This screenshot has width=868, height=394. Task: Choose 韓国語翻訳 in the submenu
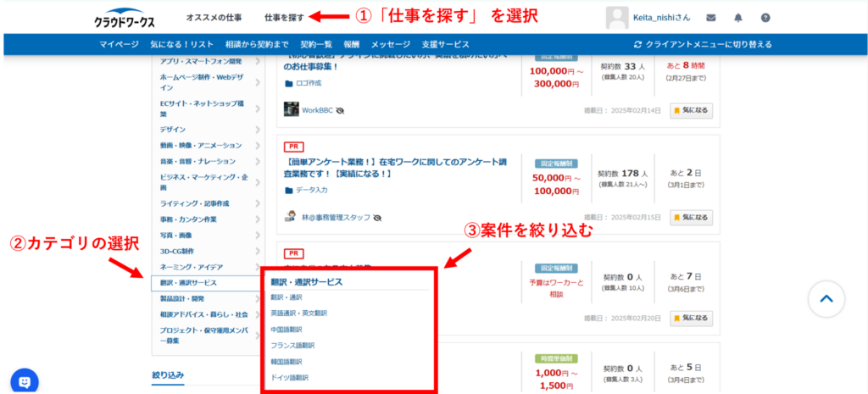(x=287, y=361)
